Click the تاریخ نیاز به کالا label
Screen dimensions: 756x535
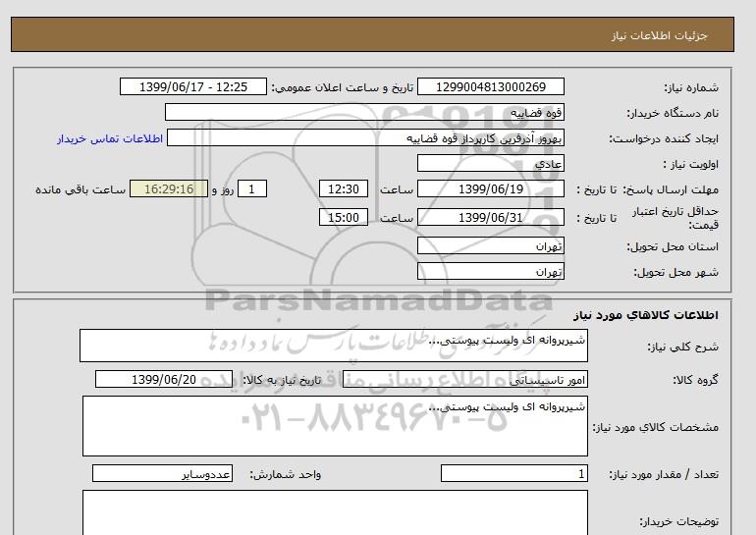(x=282, y=380)
